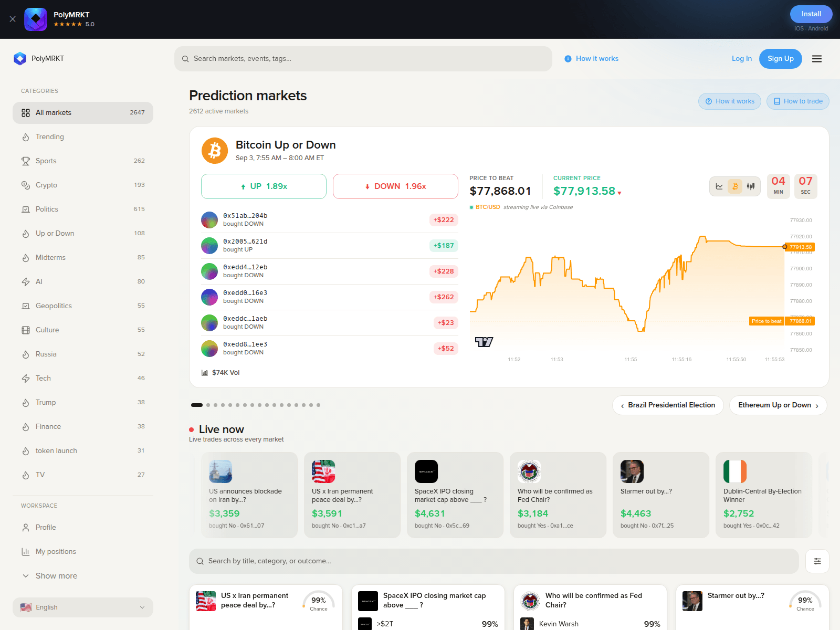This screenshot has height=630, width=840.
Task: Click the Midterms flame icon
Action: pos(26,258)
